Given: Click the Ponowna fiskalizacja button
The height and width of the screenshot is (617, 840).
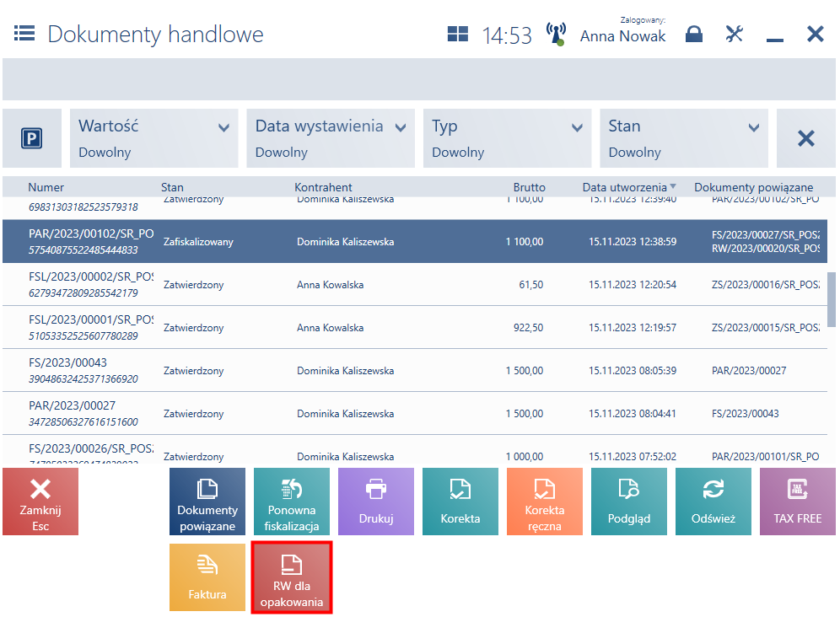Looking at the screenshot, I should pos(292,502).
